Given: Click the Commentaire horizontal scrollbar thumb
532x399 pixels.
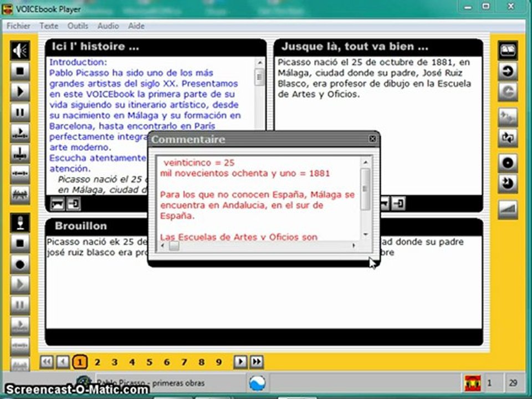Looking at the screenshot, I should coord(174,245).
